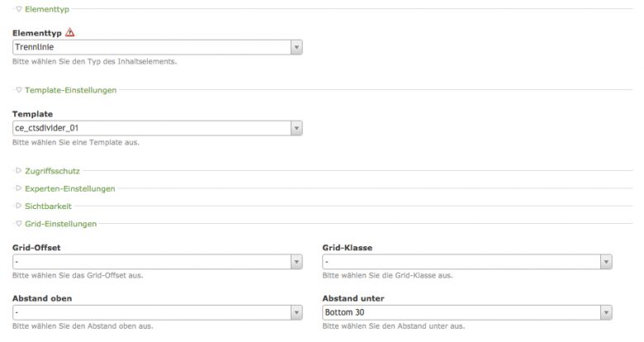644x342 pixels.
Task: Click the Grid-Einstellungen section label
Action: (61, 223)
